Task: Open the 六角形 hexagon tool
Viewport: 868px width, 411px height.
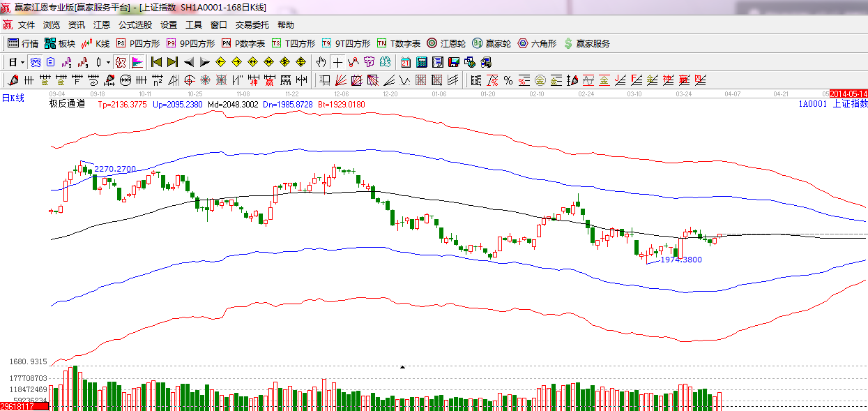Action: [x=537, y=43]
